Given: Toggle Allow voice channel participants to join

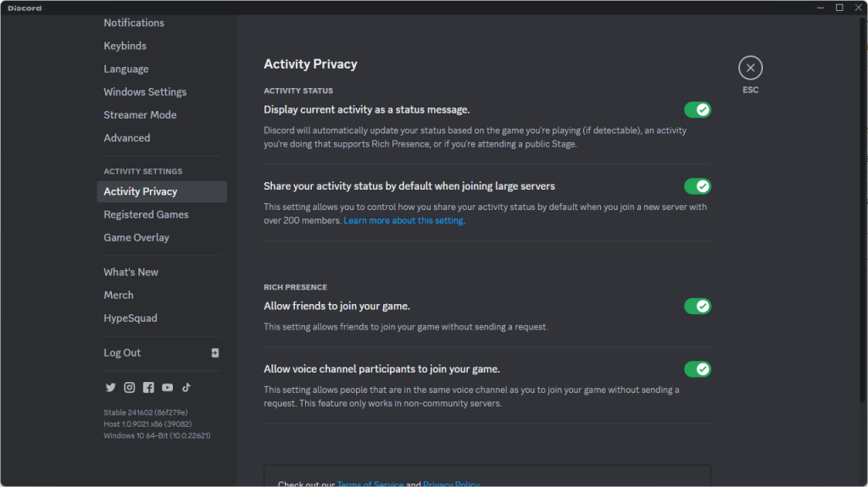Looking at the screenshot, I should click(x=698, y=369).
